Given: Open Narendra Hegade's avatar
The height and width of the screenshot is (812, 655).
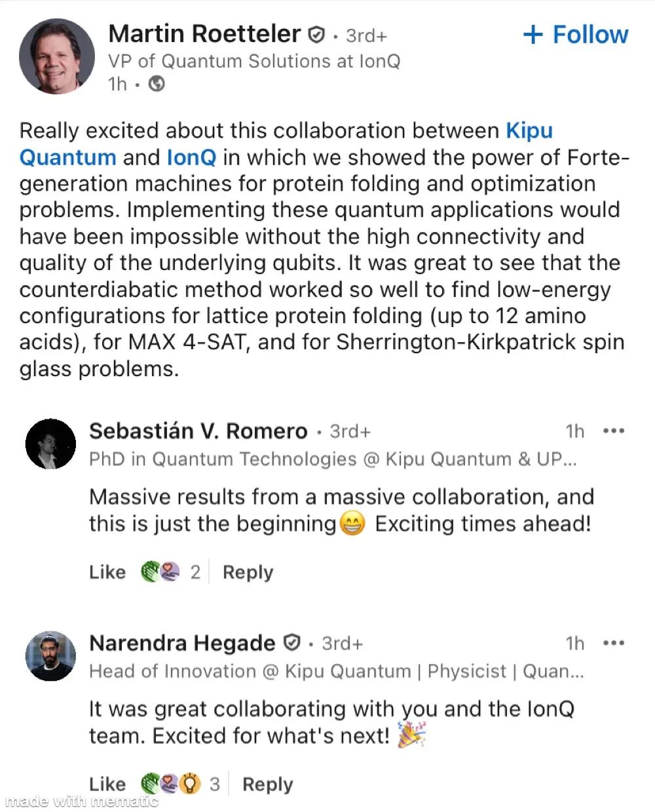Looking at the screenshot, I should [x=50, y=656].
